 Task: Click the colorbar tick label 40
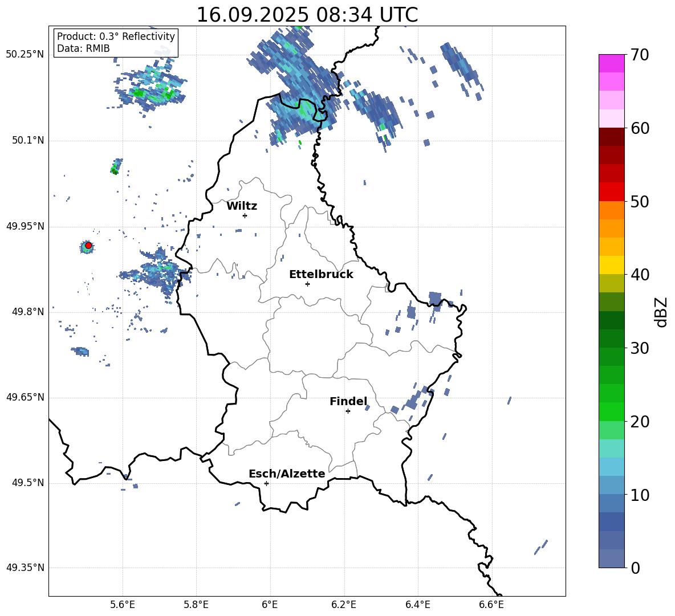[x=640, y=275]
